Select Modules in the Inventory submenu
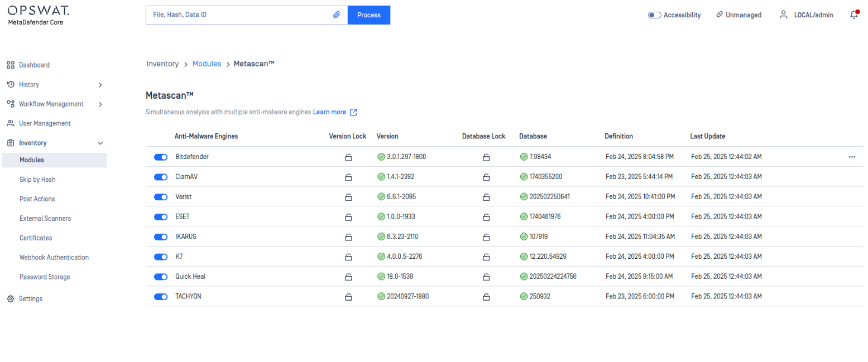 click(54, 160)
